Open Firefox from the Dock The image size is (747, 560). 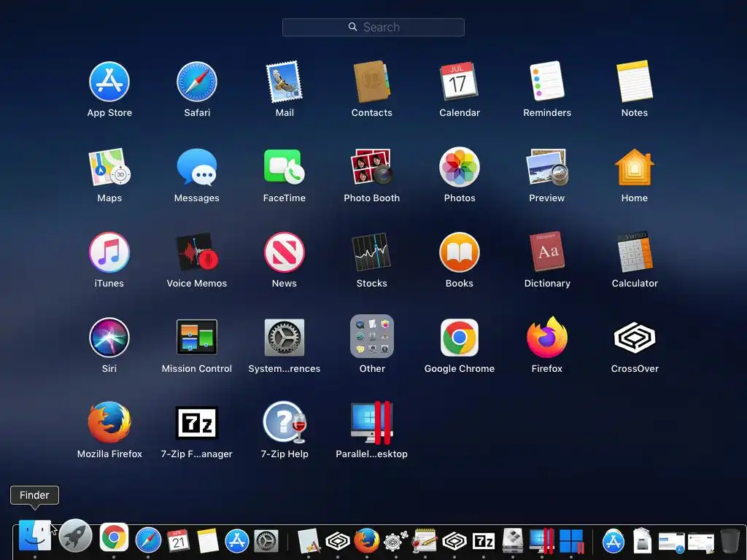pos(367,540)
